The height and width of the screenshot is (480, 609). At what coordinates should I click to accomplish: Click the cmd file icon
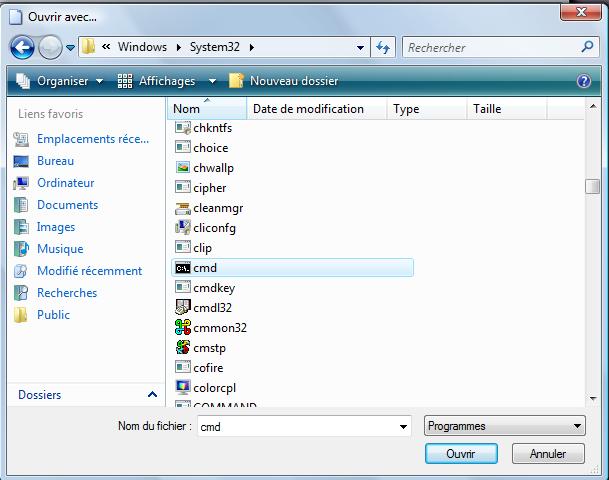point(182,268)
